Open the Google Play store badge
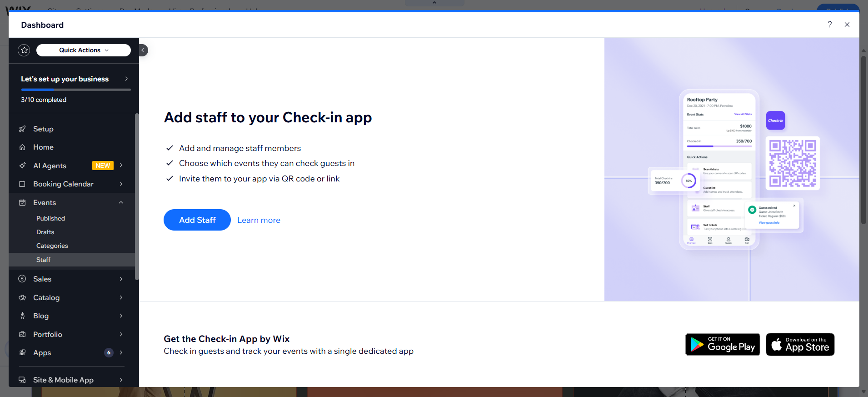868x397 pixels. click(723, 345)
